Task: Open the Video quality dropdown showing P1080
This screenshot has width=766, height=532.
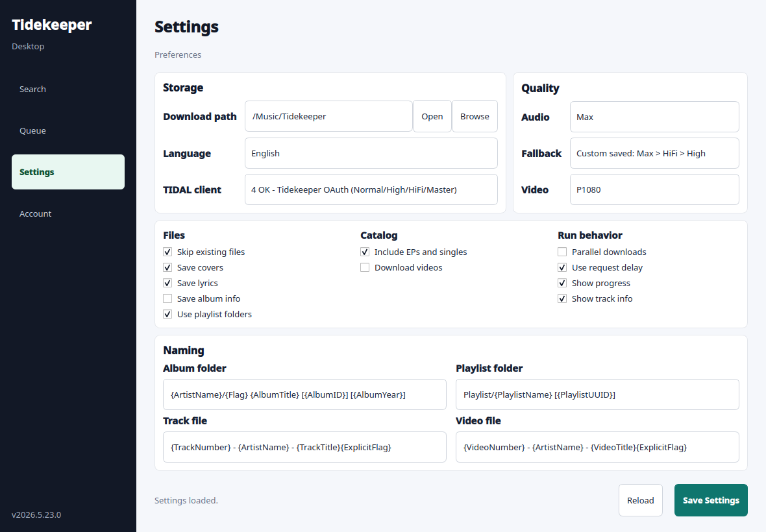Action: click(654, 190)
